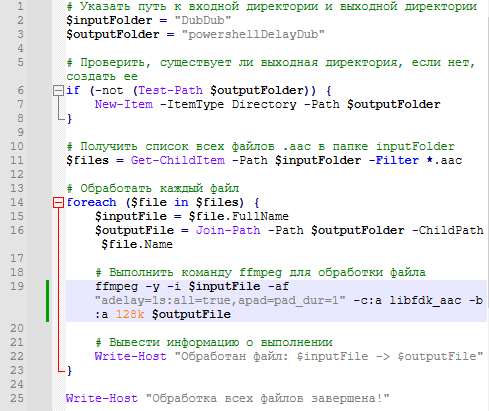Click the Write-Host on line 22
This screenshot has width=489, height=411.
pos(130,356)
